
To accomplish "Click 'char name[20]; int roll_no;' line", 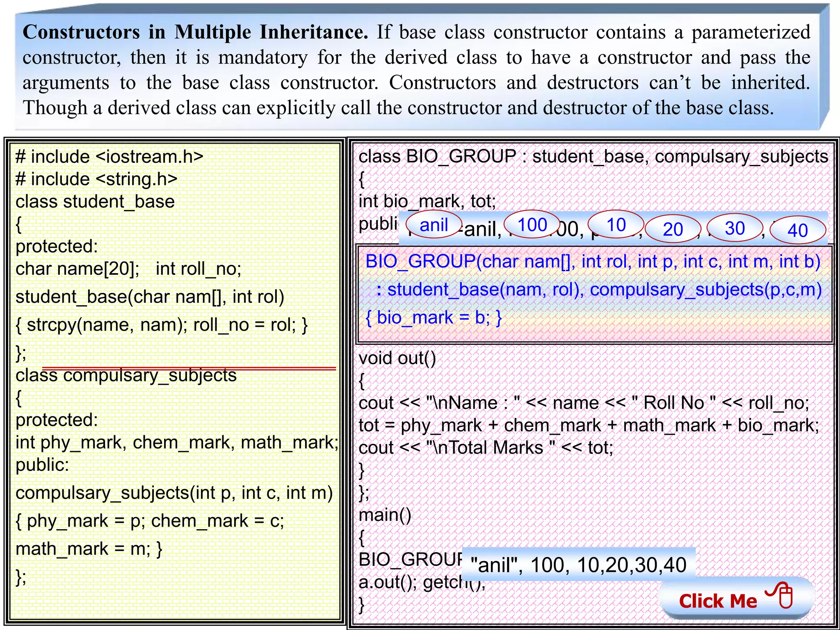I will point(128,269).
